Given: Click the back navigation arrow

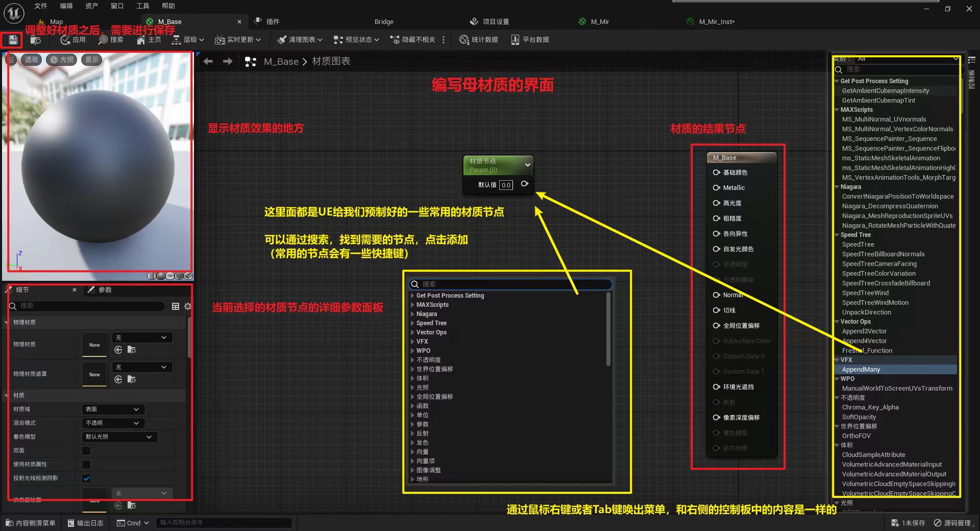Looking at the screenshot, I should coord(208,61).
